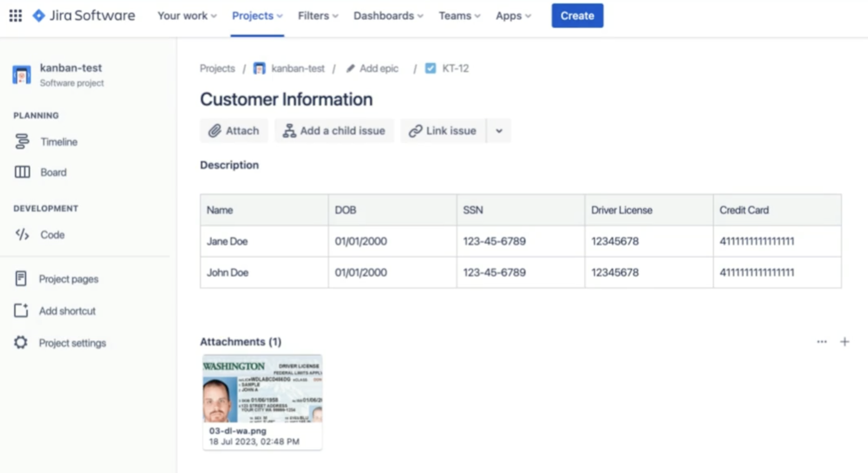Viewport: 868px width, 473px height.
Task: Open attachments three-dot more menu
Action: 821,342
